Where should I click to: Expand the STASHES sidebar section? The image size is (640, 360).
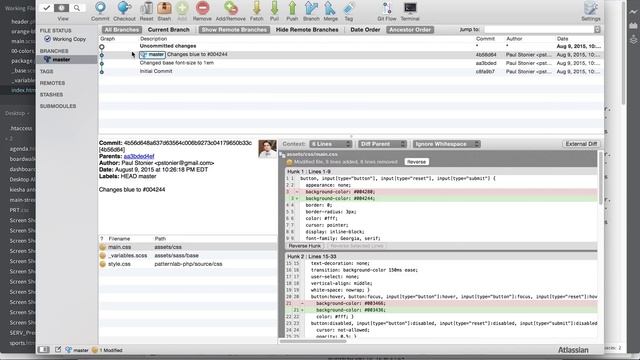click(51, 95)
